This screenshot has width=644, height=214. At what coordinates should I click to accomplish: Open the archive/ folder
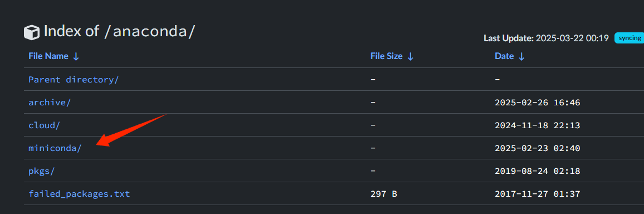coord(49,103)
